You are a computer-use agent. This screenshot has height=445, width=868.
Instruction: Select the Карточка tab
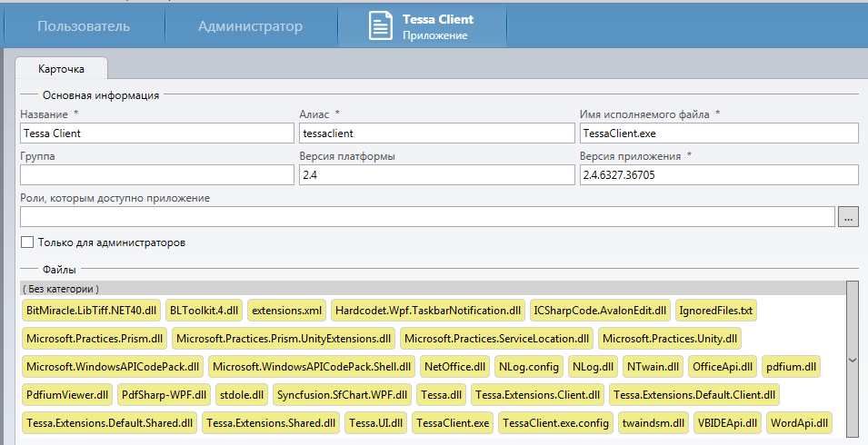pyautogui.click(x=61, y=69)
